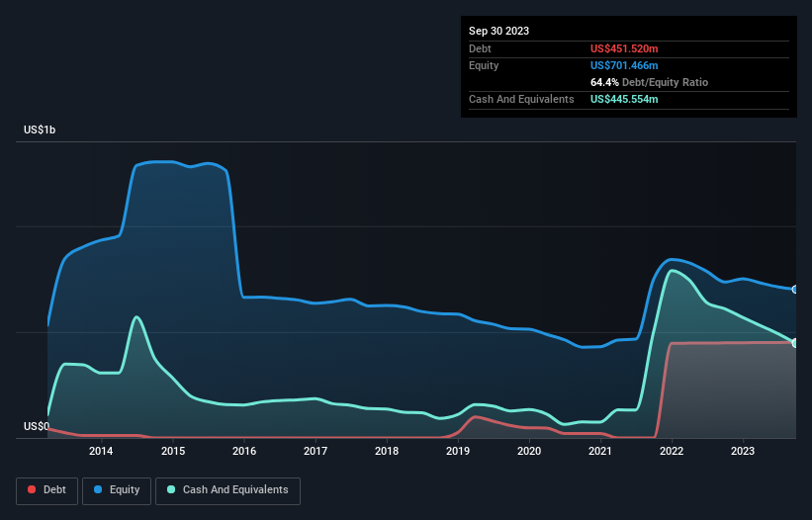Viewport: 812px width, 520px height.
Task: Click the 2020 x-axis label
Action: 529,451
